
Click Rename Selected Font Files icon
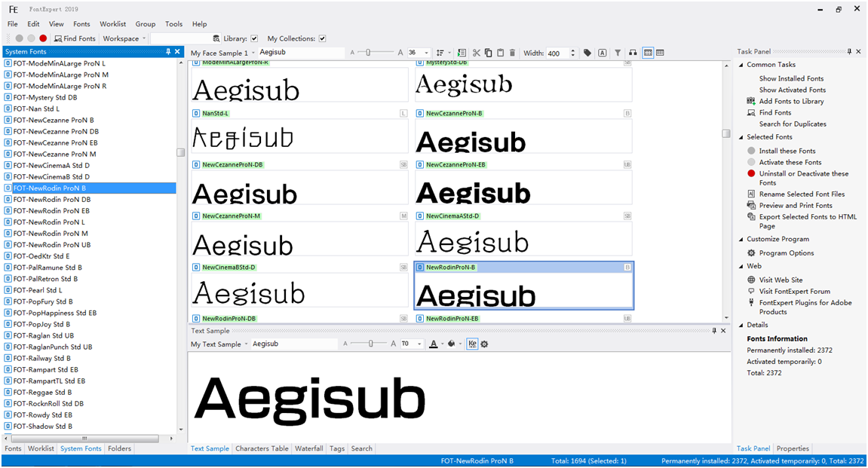pos(751,194)
